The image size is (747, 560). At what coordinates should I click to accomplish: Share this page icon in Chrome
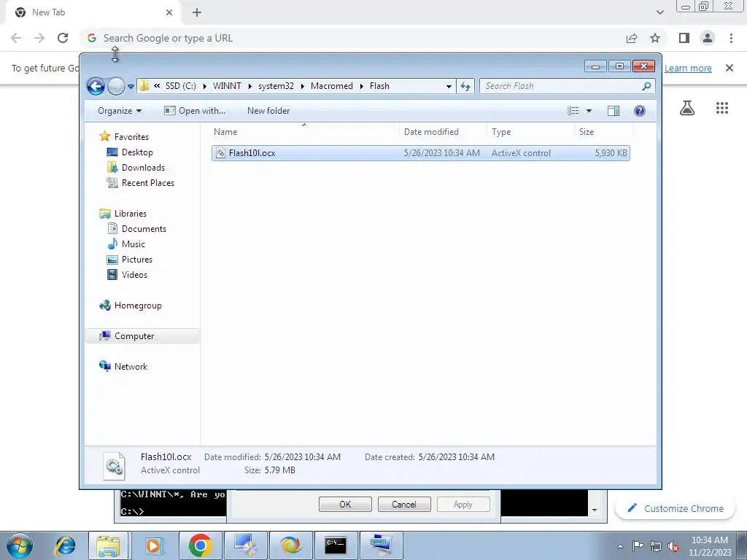point(632,38)
